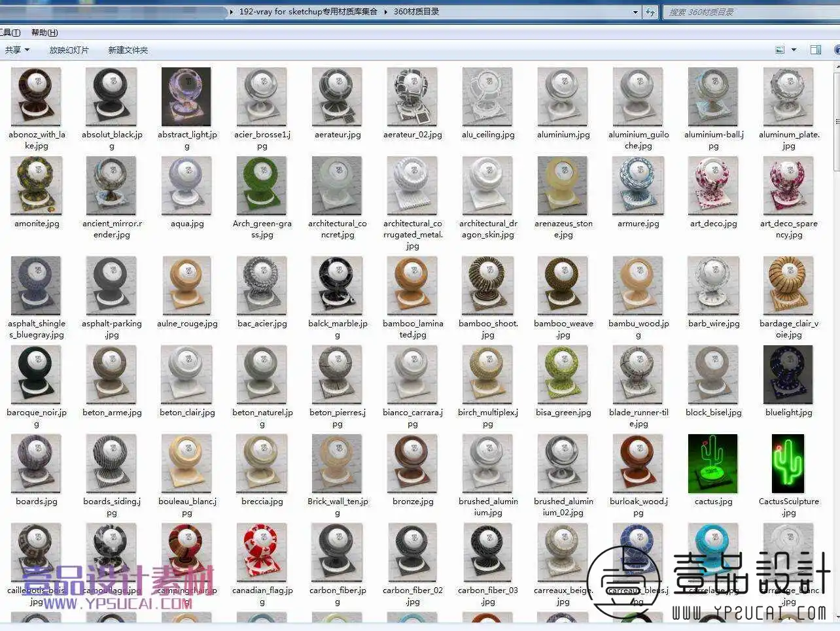This screenshot has width=840, height=631.
Task: Select armure.jpg thumbnail
Action: click(638, 186)
